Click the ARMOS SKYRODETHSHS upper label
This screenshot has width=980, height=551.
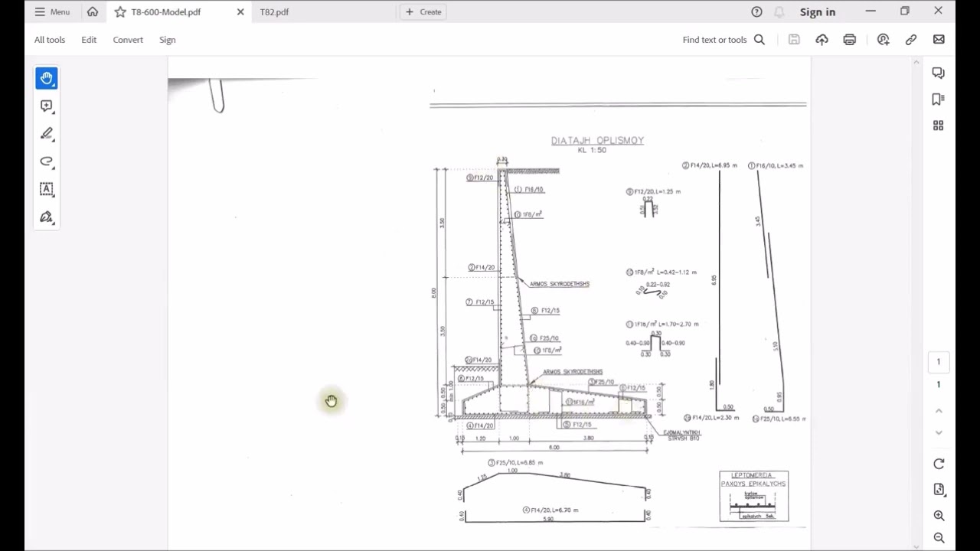coord(560,284)
